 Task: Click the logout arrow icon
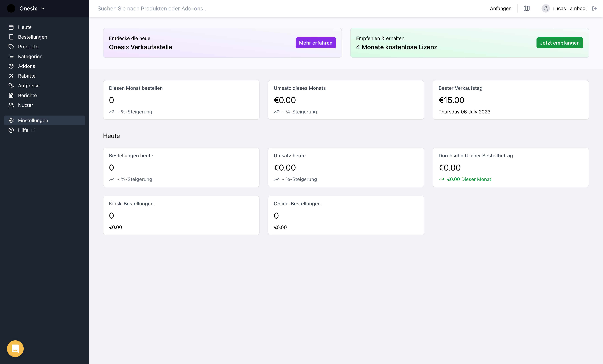tap(594, 9)
